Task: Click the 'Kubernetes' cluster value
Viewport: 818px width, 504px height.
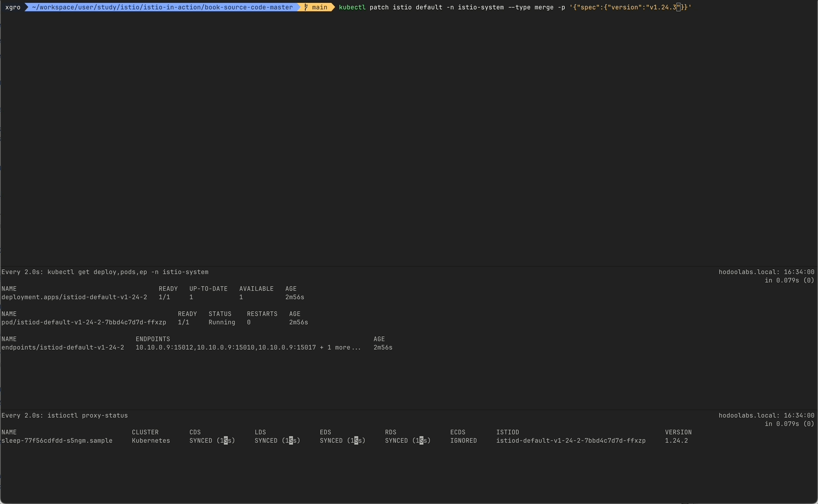Action: click(x=151, y=441)
